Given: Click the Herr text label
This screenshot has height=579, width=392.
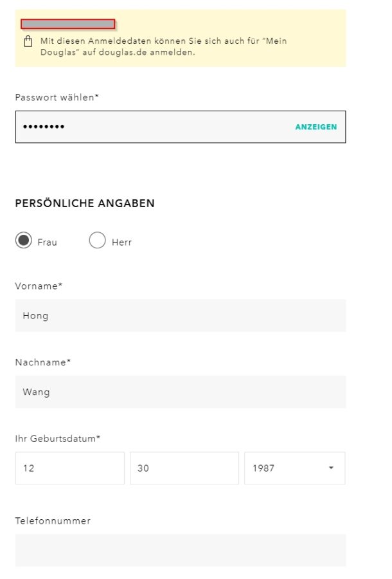Looking at the screenshot, I should (x=121, y=243).
